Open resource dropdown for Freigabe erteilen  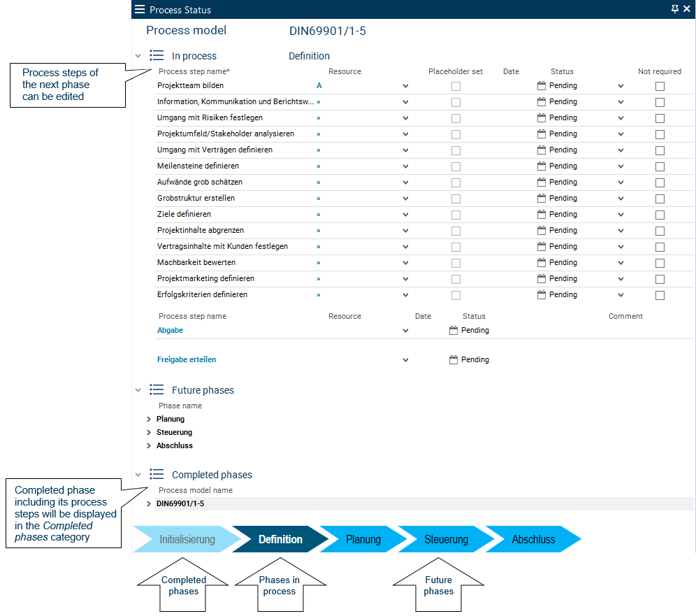tap(406, 359)
